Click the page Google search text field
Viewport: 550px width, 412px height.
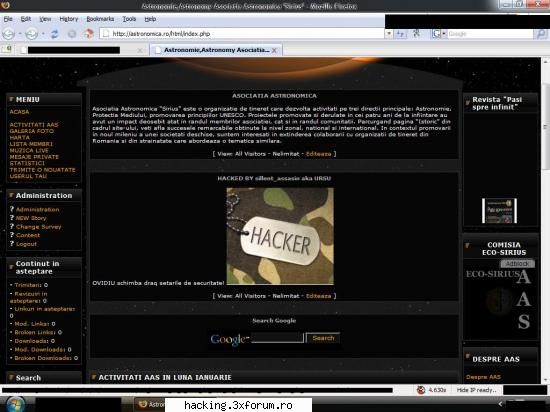277,338
